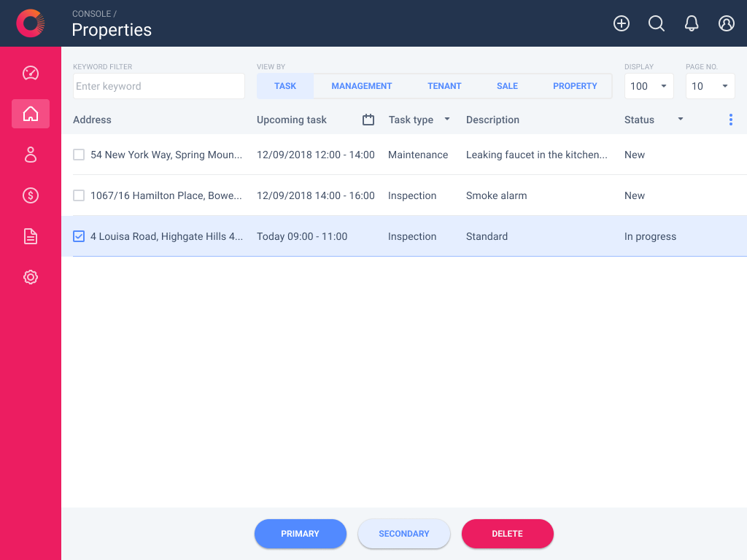Screen dimensions: 747x560
Task: Switch view to the PROPERTY tab
Action: tap(575, 86)
